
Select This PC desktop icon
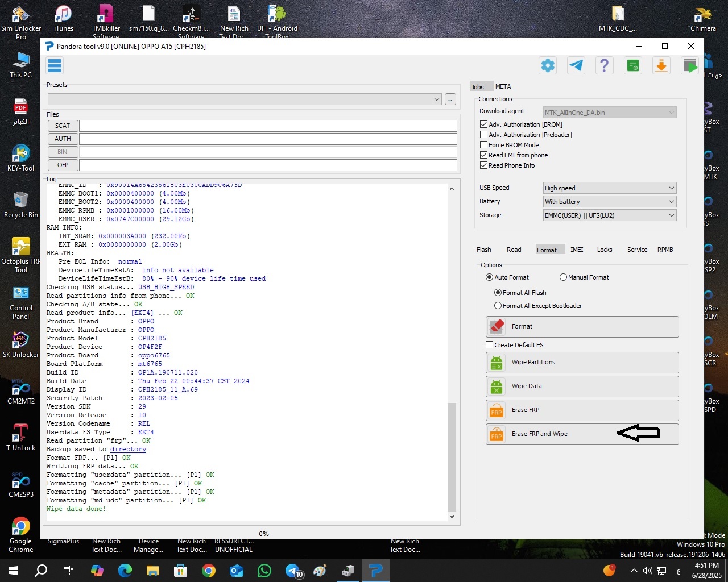(x=20, y=65)
